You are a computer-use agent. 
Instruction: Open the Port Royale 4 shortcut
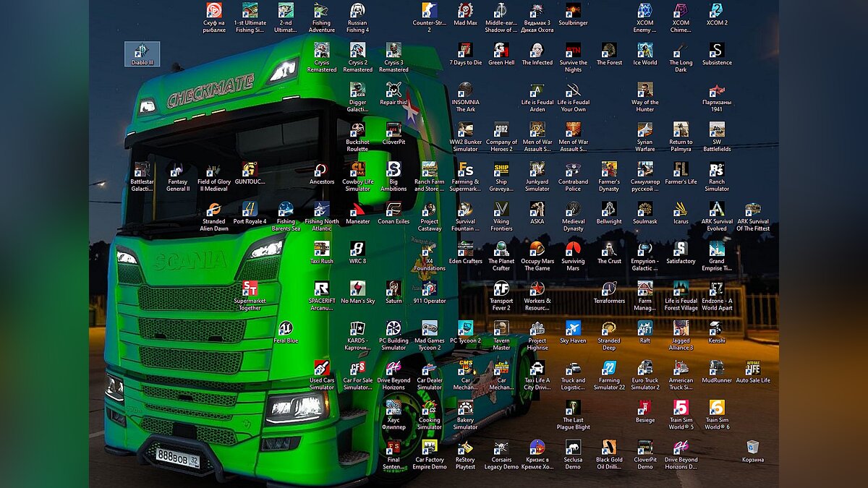click(x=250, y=213)
